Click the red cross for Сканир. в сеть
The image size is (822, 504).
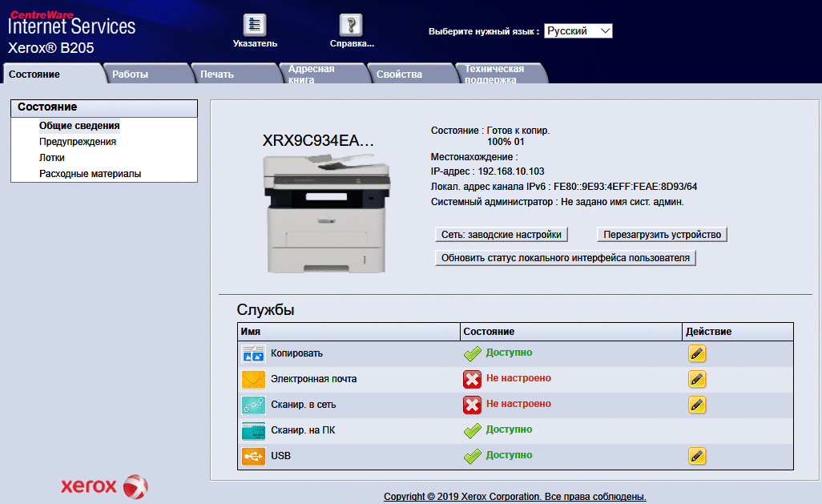coord(473,405)
